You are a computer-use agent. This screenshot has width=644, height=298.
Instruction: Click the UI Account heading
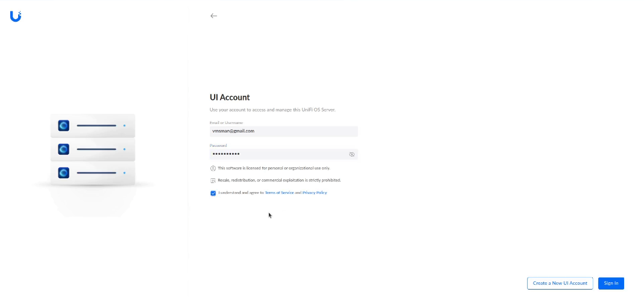pos(230,98)
